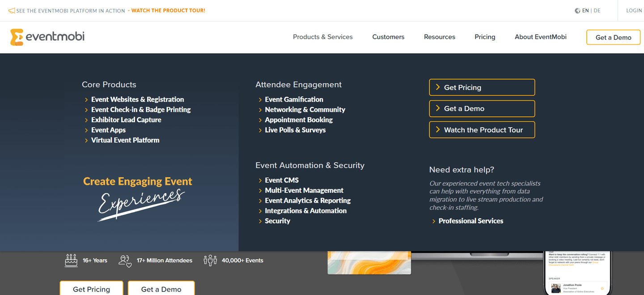The width and height of the screenshot is (644, 295).
Task: Click the header Get a Demo button
Action: [x=613, y=37]
